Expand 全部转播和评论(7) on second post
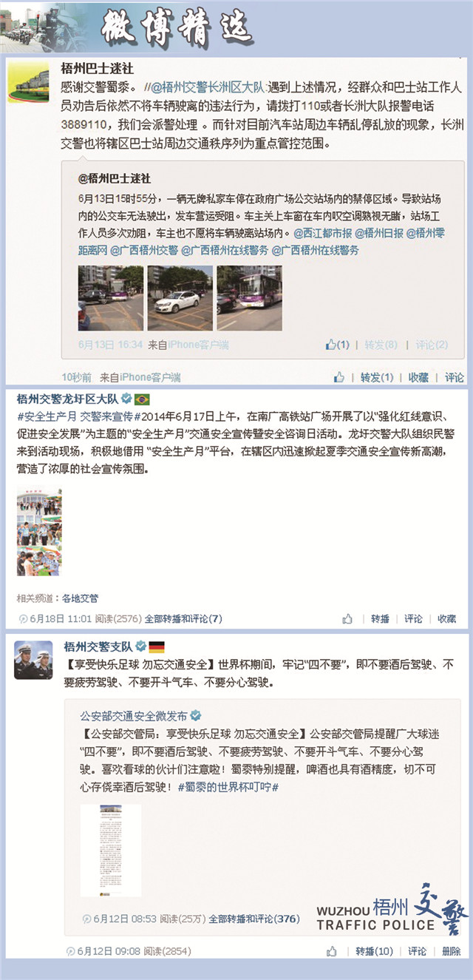473x980 pixels. (183, 618)
